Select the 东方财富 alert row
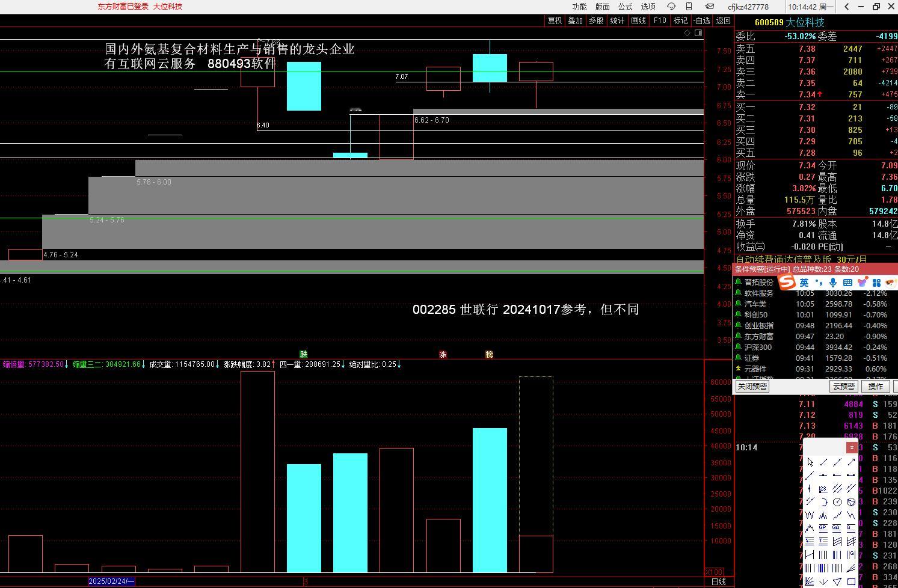 pyautogui.click(x=815, y=337)
